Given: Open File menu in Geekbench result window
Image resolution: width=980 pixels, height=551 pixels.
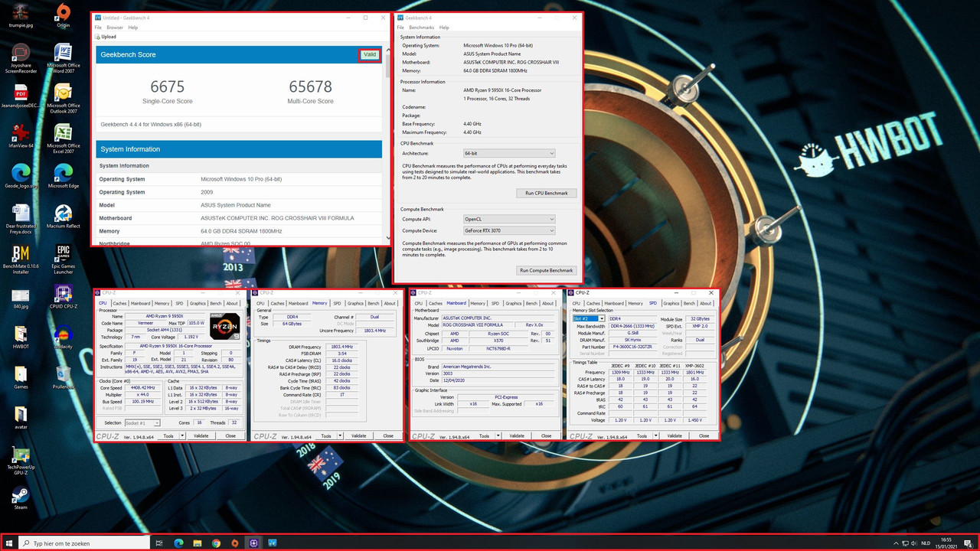Looking at the screenshot, I should pos(98,28).
